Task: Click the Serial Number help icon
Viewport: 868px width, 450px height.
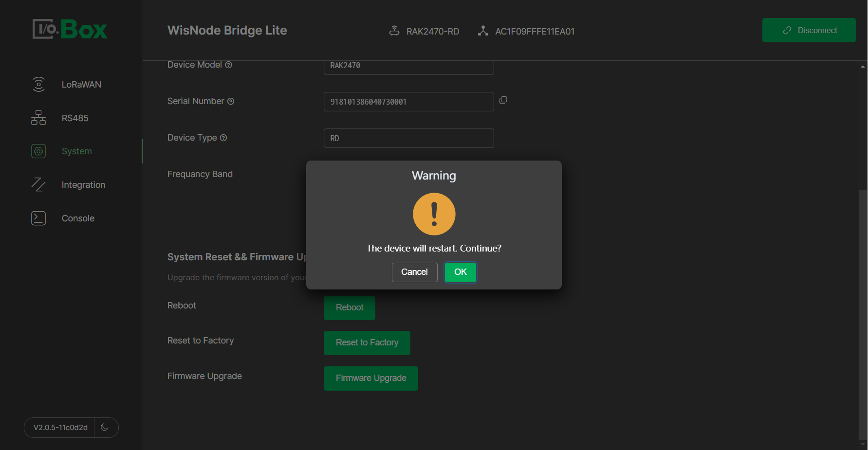Action: coord(231,101)
